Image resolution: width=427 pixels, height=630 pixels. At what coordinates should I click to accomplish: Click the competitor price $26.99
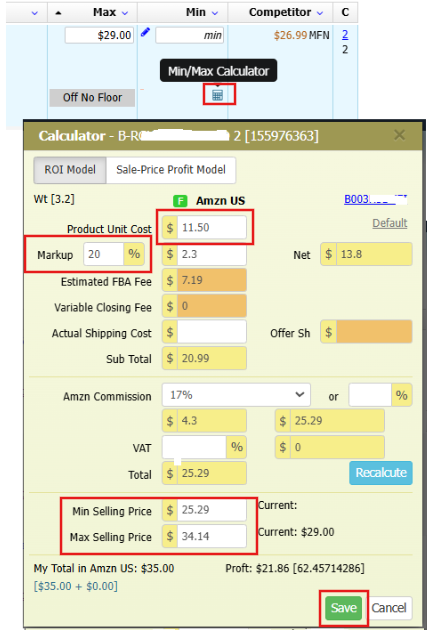click(x=290, y=35)
